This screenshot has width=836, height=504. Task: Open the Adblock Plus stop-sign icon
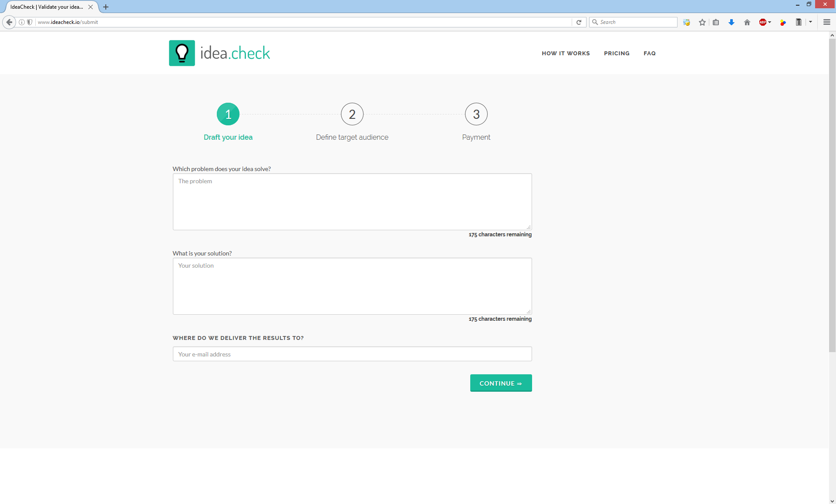click(763, 22)
